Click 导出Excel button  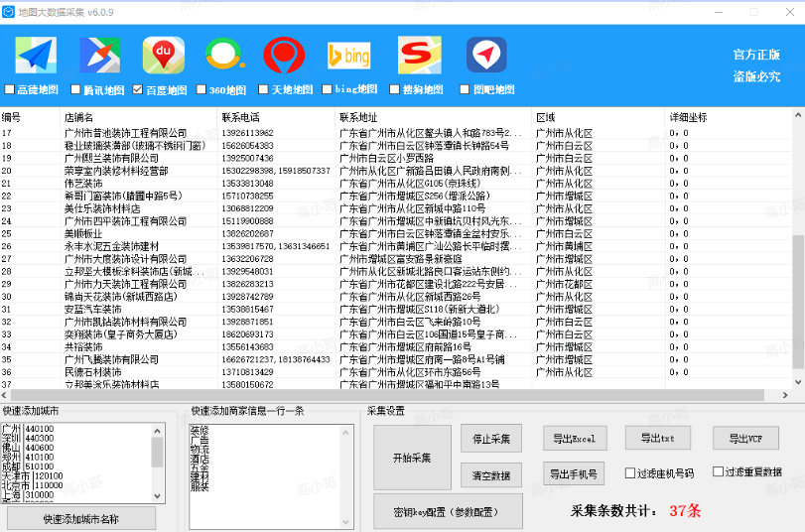575,438
